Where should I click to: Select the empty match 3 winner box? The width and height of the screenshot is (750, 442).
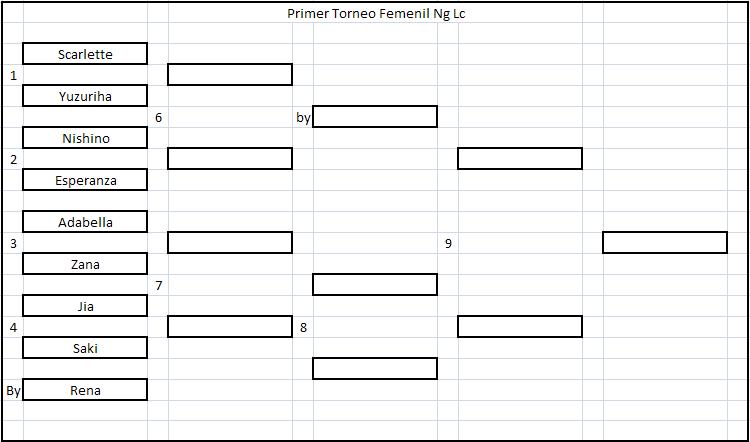[x=230, y=243]
